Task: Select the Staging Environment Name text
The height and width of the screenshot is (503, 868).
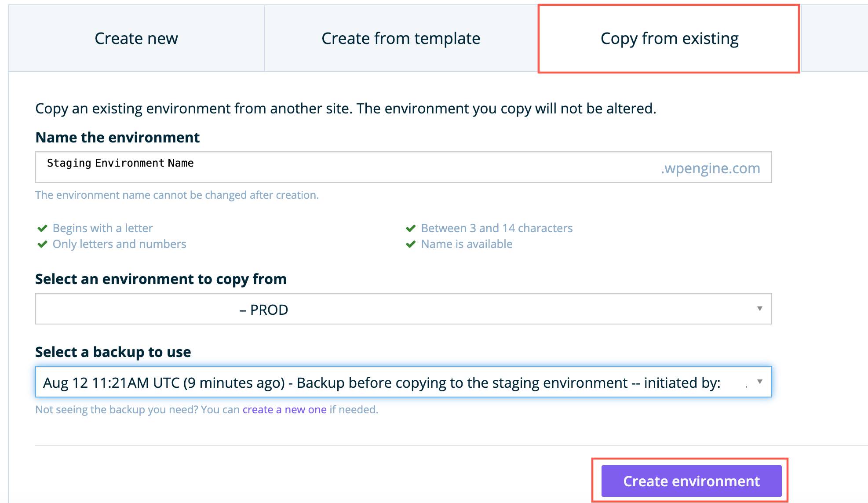Action: (x=120, y=163)
